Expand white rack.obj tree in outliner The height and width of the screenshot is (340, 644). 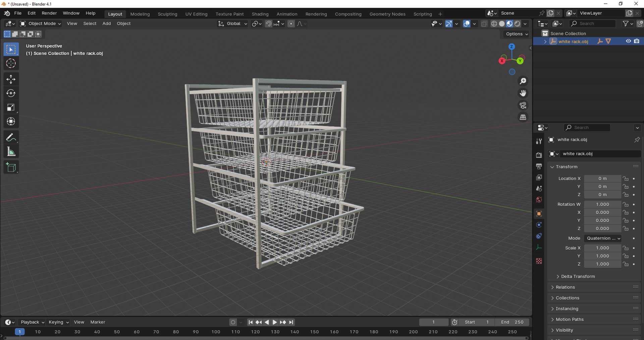(545, 42)
